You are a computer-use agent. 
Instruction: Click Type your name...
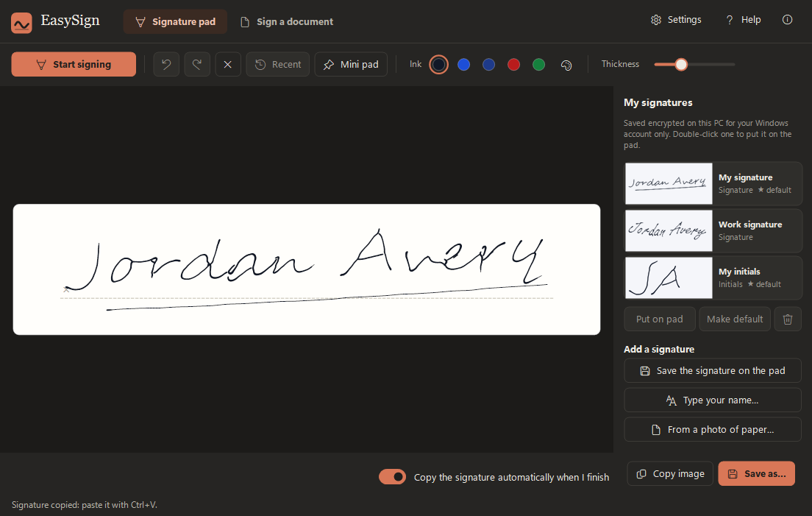tap(713, 400)
